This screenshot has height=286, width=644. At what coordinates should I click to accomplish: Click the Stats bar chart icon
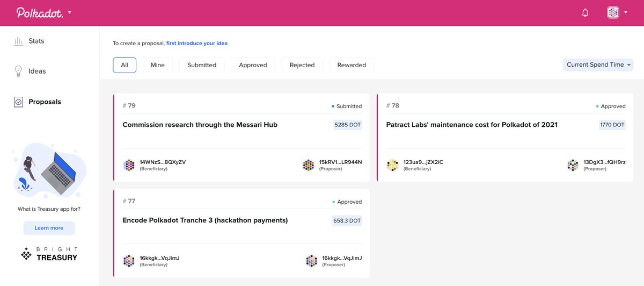pos(18,41)
